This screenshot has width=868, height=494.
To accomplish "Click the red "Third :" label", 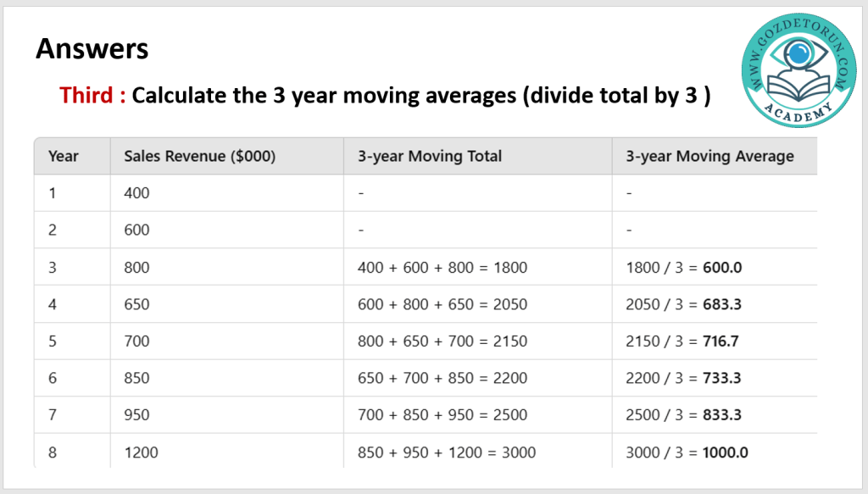I will pyautogui.click(x=92, y=95).
